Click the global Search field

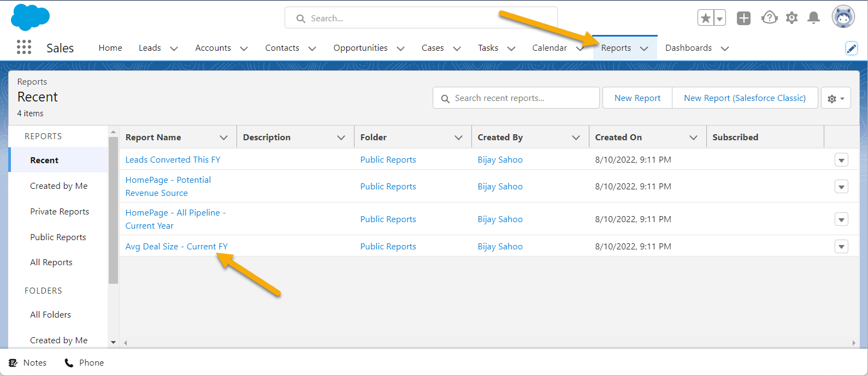(x=421, y=18)
